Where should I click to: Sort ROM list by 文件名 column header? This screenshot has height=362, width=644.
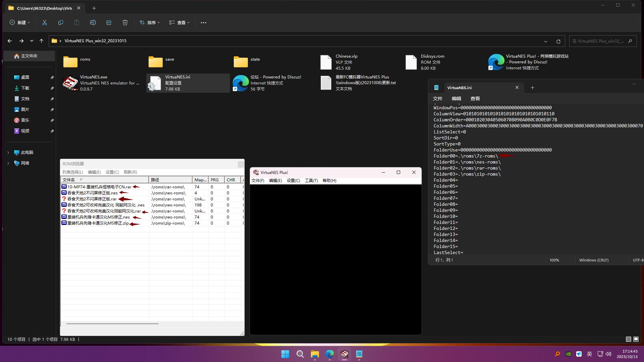(105, 180)
